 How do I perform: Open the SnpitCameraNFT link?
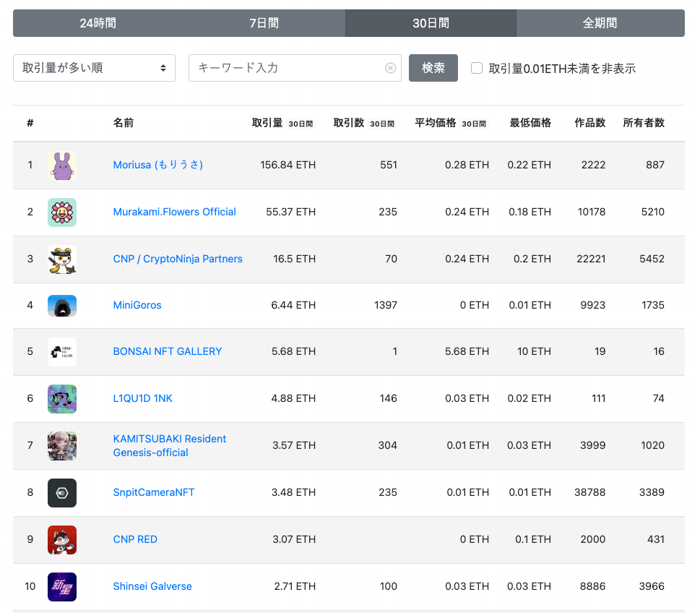(154, 492)
